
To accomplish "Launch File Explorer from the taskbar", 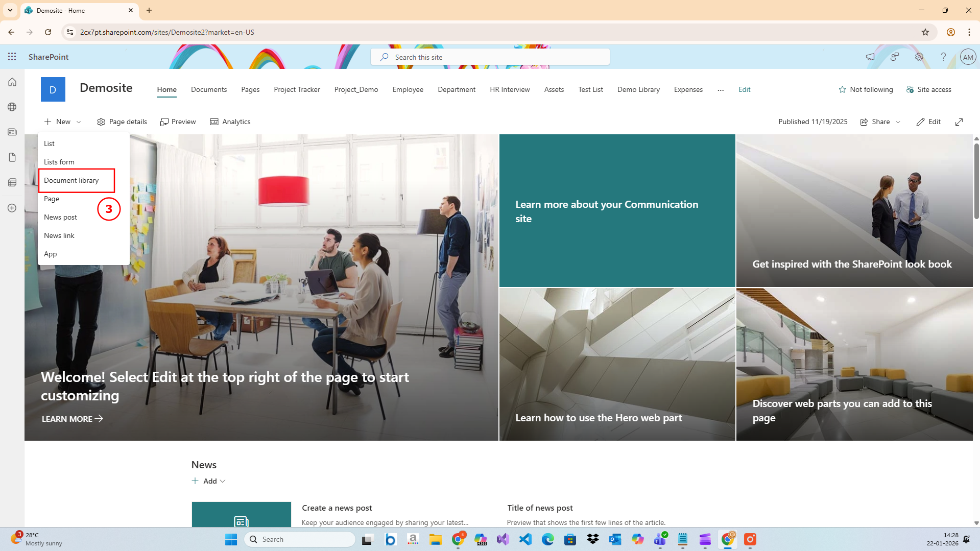I will point(436,539).
